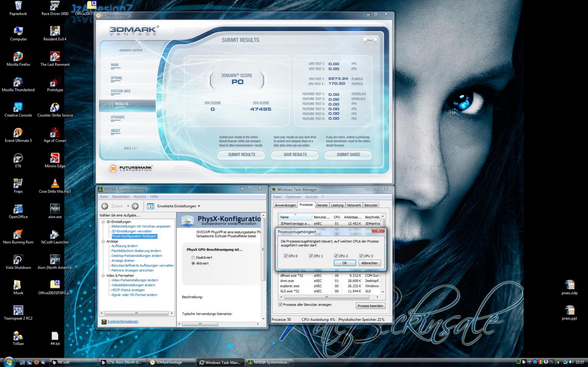The image size is (588, 367).
Task: Collapse the Anzeige tree node
Action: pos(103,241)
